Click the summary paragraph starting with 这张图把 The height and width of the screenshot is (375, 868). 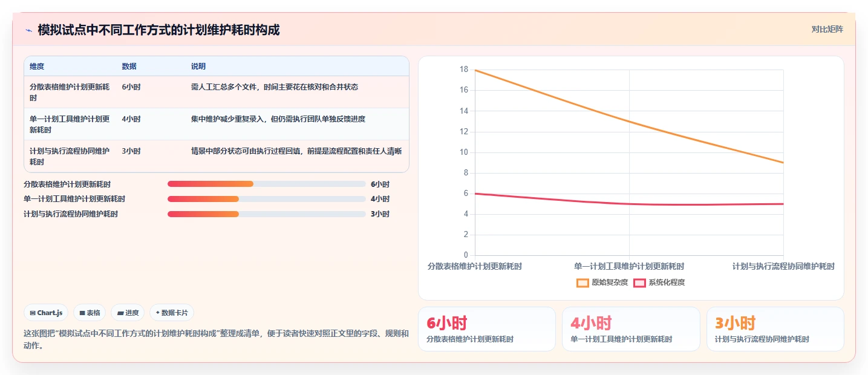[x=216, y=339]
